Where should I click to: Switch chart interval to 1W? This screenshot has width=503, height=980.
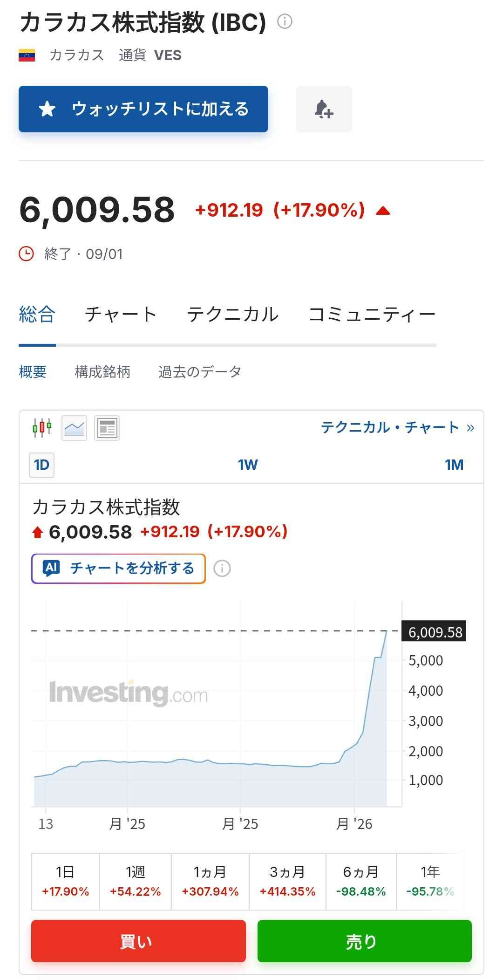tap(248, 465)
